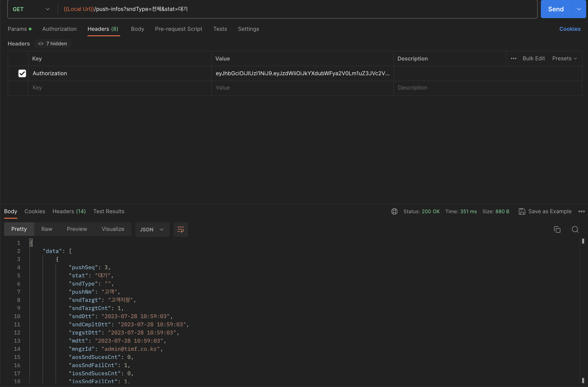This screenshot has height=387, width=588.
Task: Click the Save as Example disk icon
Action: click(522, 211)
